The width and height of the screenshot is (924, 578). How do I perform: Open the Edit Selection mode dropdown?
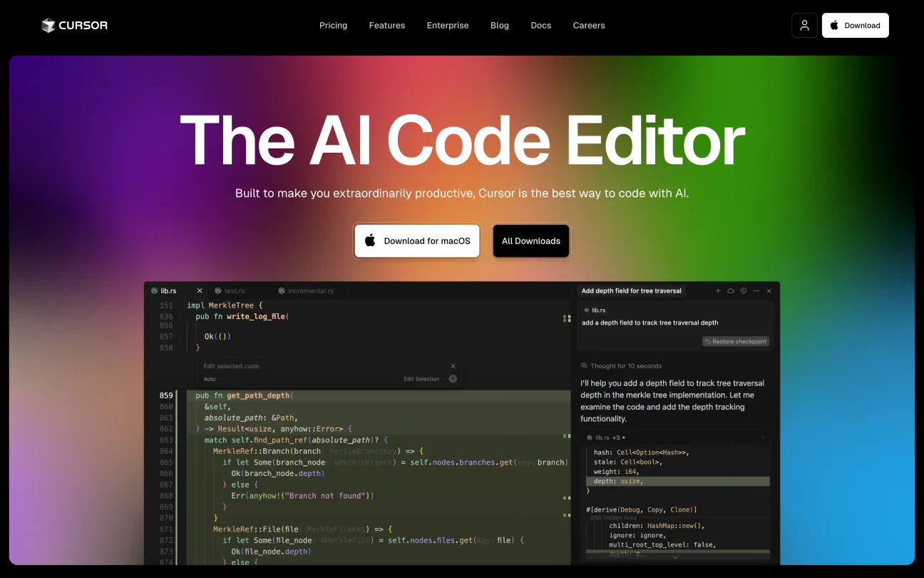424,379
